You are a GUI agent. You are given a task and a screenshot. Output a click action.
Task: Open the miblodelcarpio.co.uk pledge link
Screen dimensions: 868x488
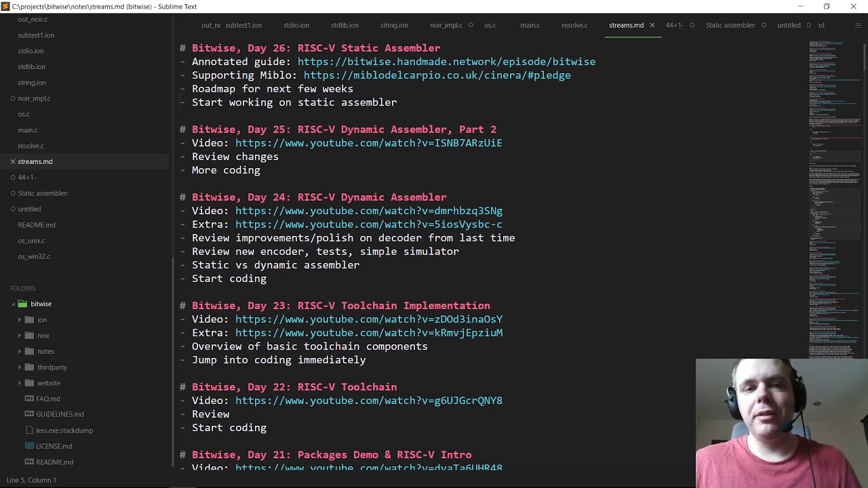click(x=437, y=75)
